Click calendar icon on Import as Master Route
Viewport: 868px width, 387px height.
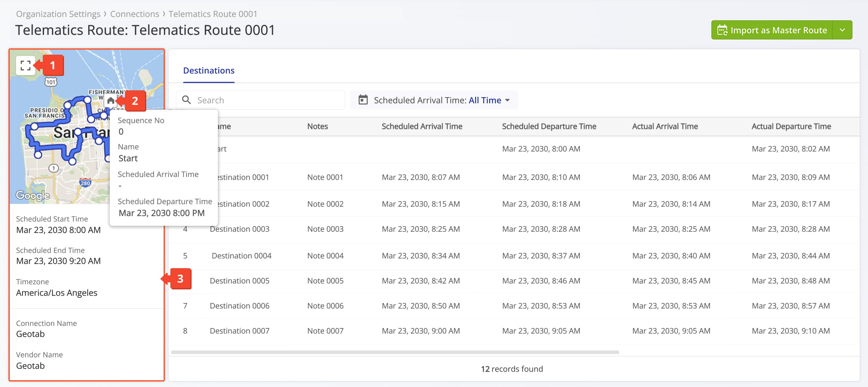pos(722,30)
